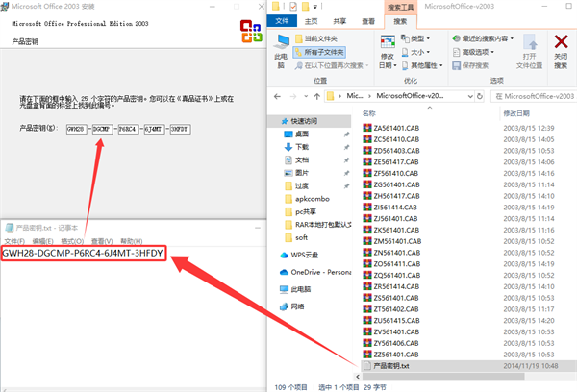Screen dimensions: 577x392
Task: Select the ZA561401.CAB file
Action: pyautogui.click(x=396, y=128)
